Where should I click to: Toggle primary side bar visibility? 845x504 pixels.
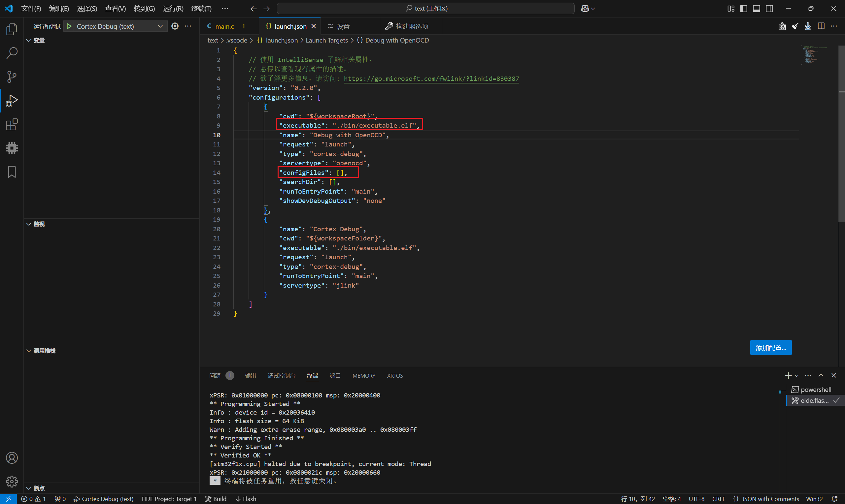click(x=743, y=9)
